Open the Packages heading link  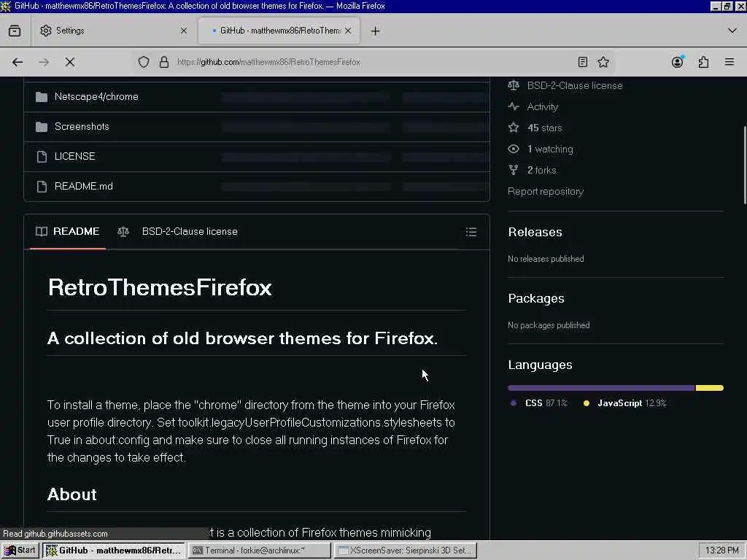point(536,298)
